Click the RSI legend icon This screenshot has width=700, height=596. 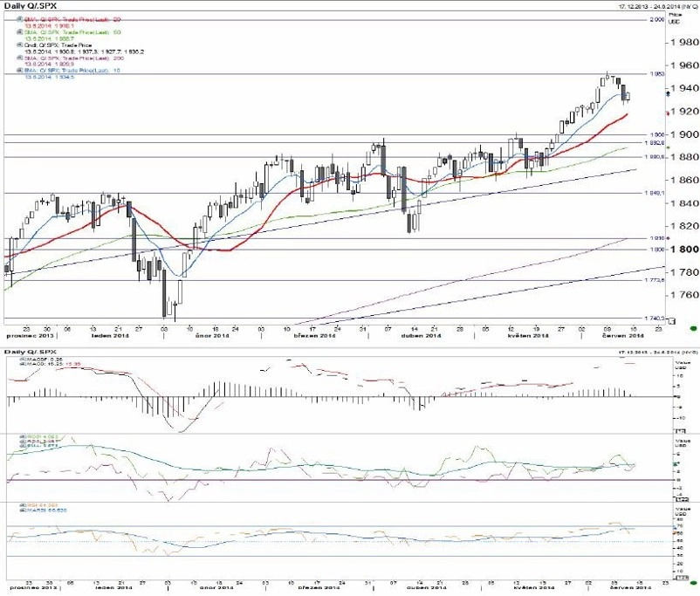click(x=22, y=505)
